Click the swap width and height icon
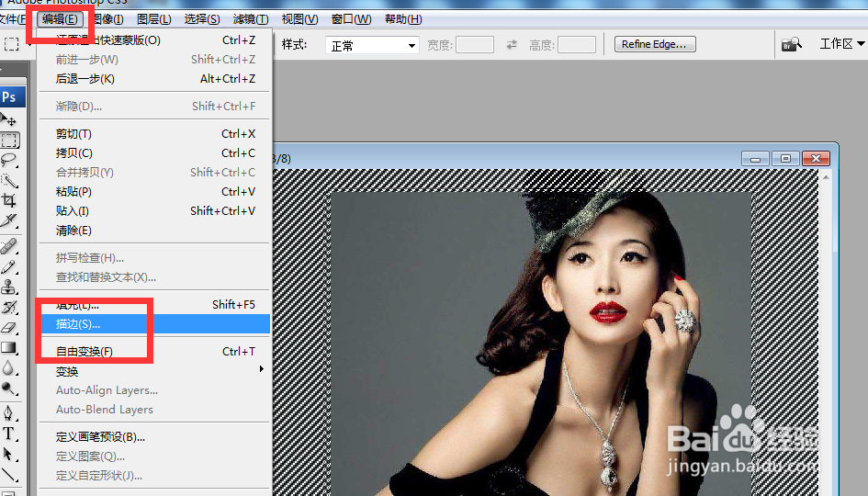 512,44
